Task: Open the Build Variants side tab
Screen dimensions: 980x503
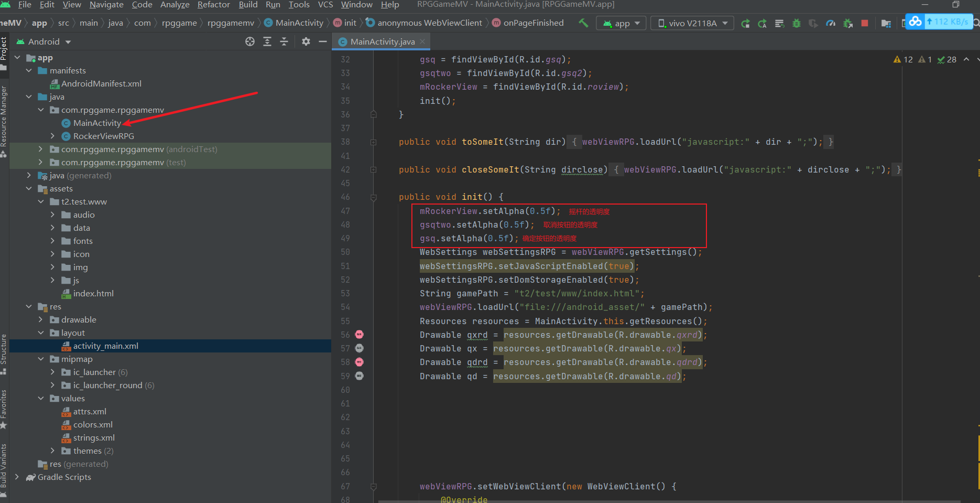Action: (4, 469)
